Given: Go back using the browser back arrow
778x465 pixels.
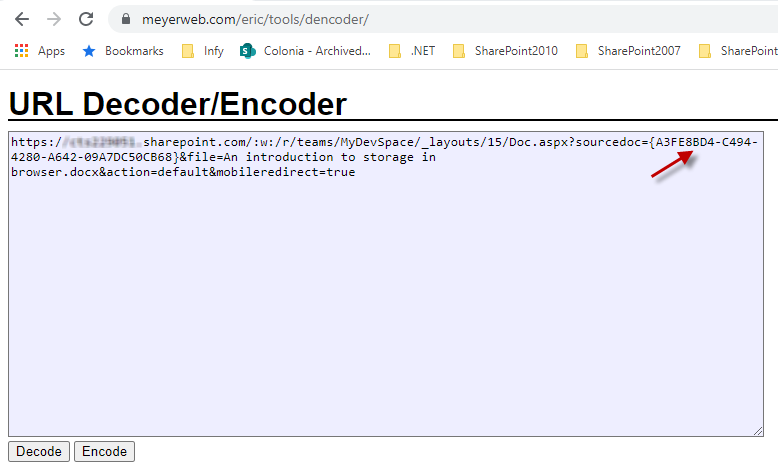Looking at the screenshot, I should pyautogui.click(x=22, y=19).
